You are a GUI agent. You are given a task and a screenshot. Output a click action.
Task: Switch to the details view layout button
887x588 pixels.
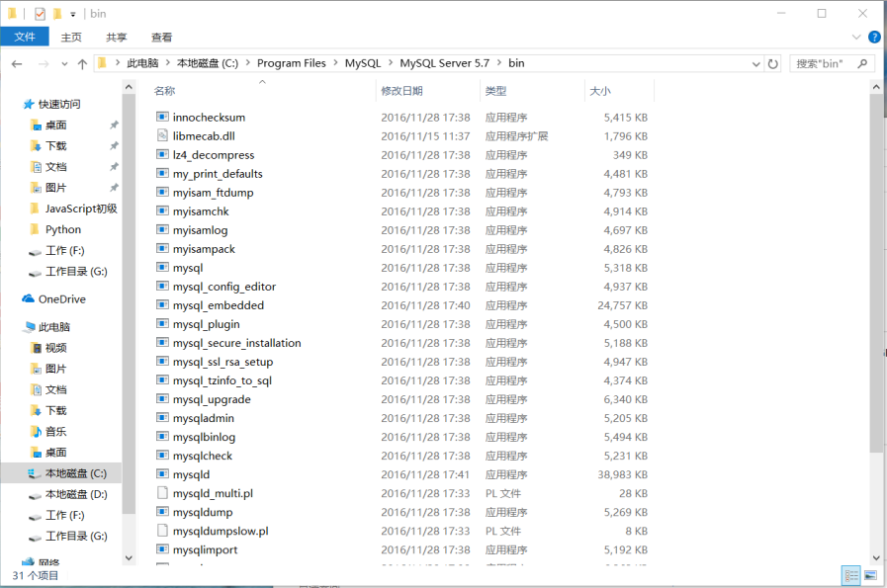coord(850,574)
